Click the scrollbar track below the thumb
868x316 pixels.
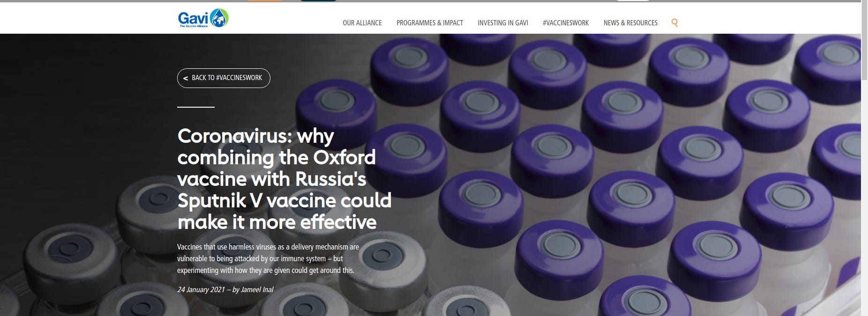[865, 197]
